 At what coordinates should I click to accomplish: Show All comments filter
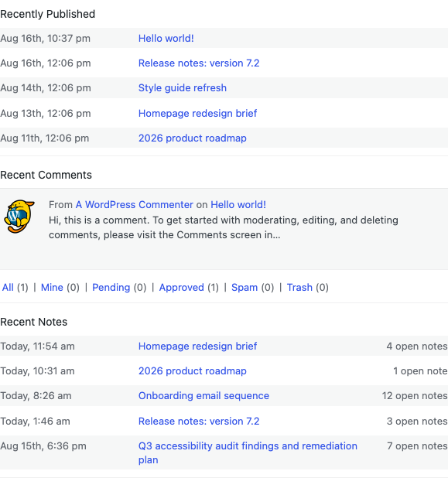[x=8, y=288]
